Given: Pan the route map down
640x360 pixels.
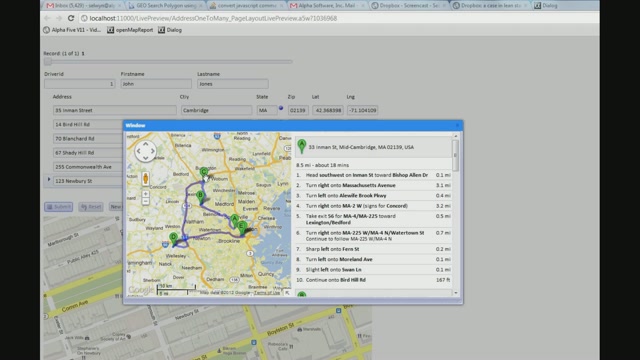Looking at the screenshot, I should pos(145,158).
